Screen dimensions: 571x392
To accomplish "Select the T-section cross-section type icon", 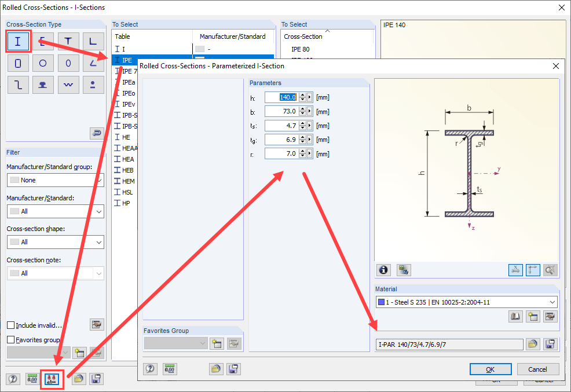I will [x=68, y=42].
